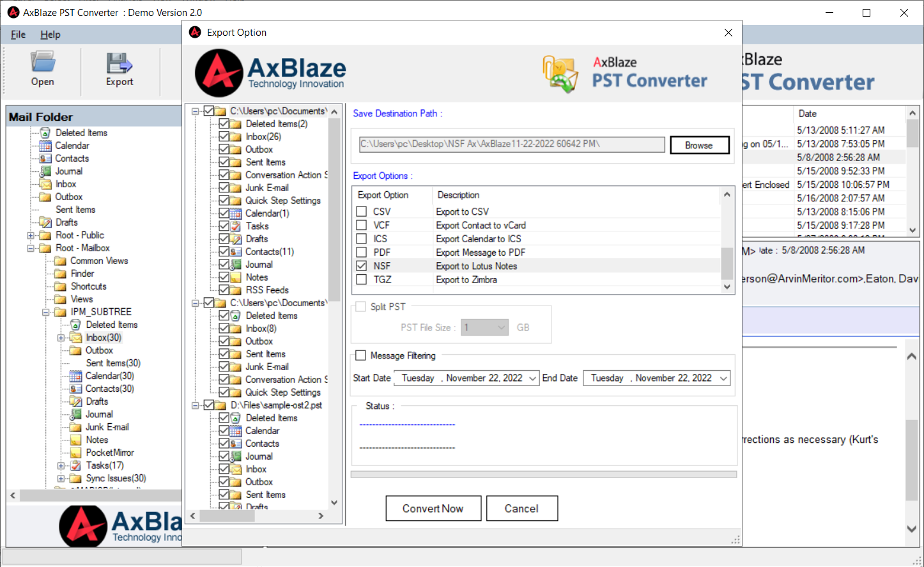Click Cancel in Export Option dialog
Viewport: 924px width, 567px height.
(x=522, y=508)
